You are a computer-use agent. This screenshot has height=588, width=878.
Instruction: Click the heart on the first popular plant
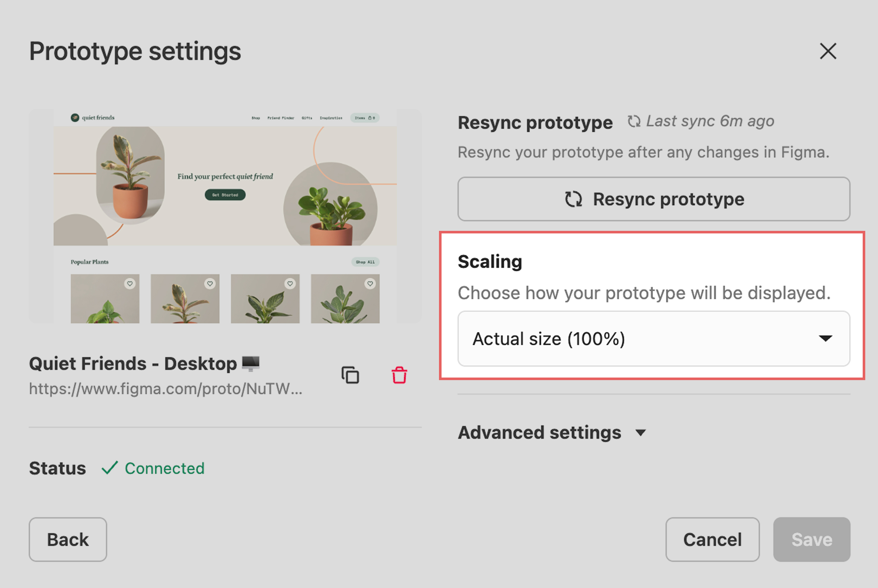click(130, 283)
